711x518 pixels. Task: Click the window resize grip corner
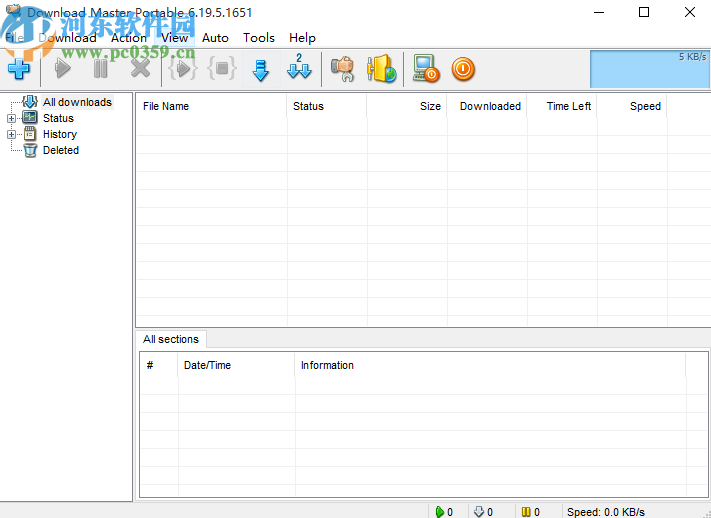(x=706, y=513)
